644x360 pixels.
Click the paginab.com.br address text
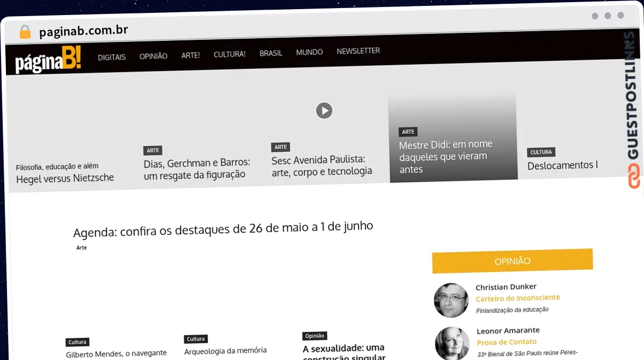[x=84, y=31]
